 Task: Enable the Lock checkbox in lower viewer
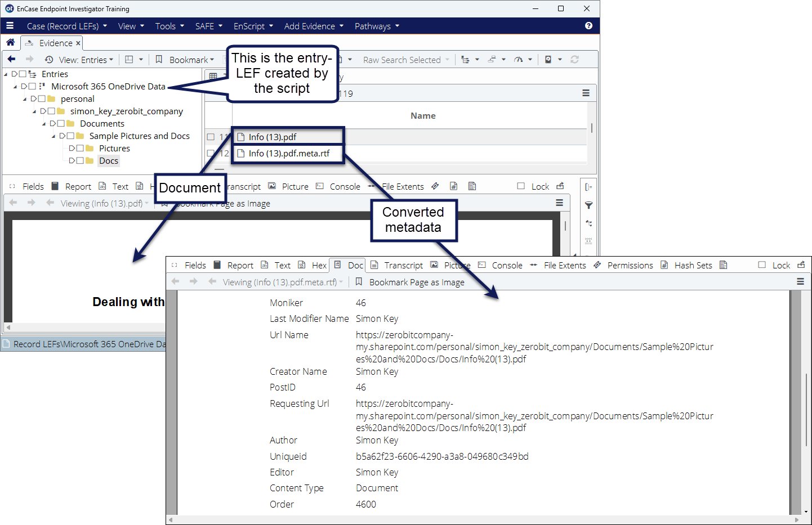(762, 265)
